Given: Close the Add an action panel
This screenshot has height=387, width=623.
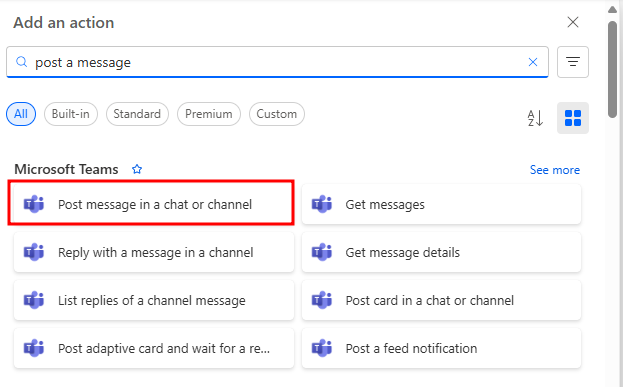Looking at the screenshot, I should tap(573, 22).
